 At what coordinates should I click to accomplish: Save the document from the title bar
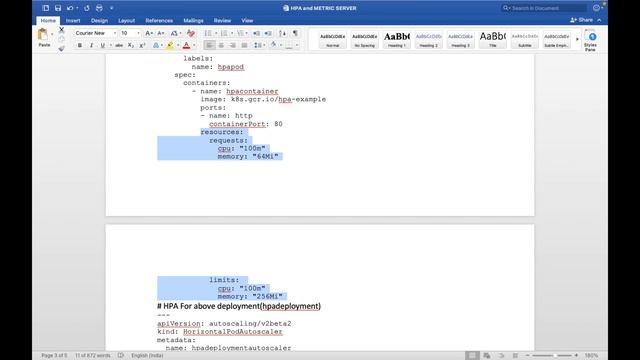[58, 8]
